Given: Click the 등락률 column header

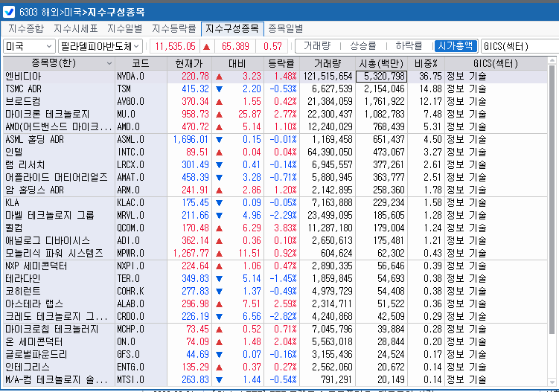Looking at the screenshot, I should coord(281,63).
